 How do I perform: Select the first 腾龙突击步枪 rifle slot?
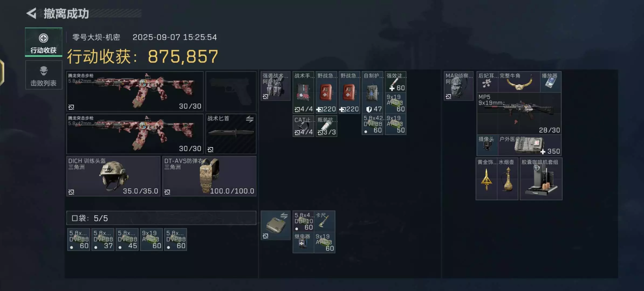[135, 91]
